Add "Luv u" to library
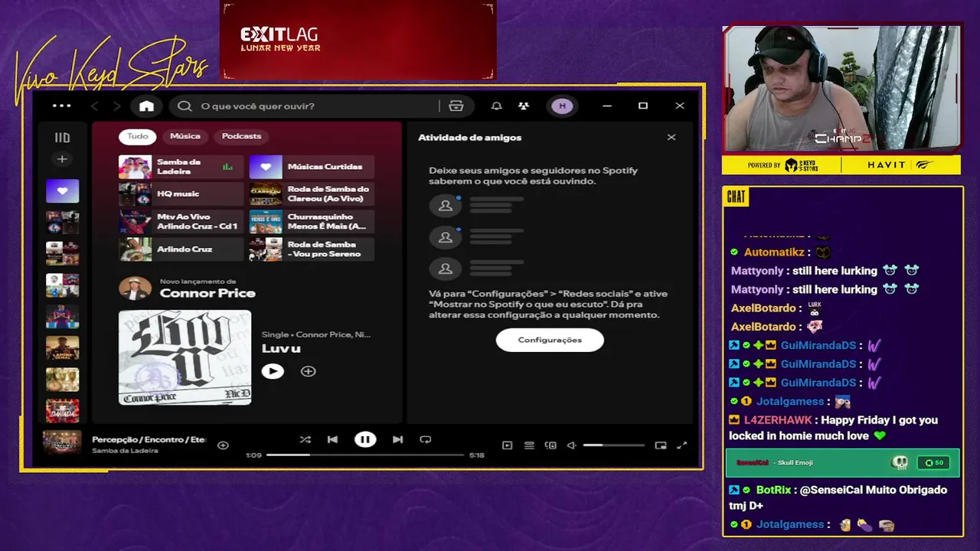980x551 pixels. 309,371
